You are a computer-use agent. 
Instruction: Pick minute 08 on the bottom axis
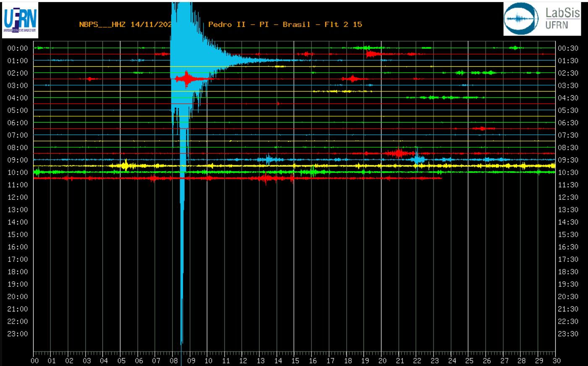tap(174, 361)
